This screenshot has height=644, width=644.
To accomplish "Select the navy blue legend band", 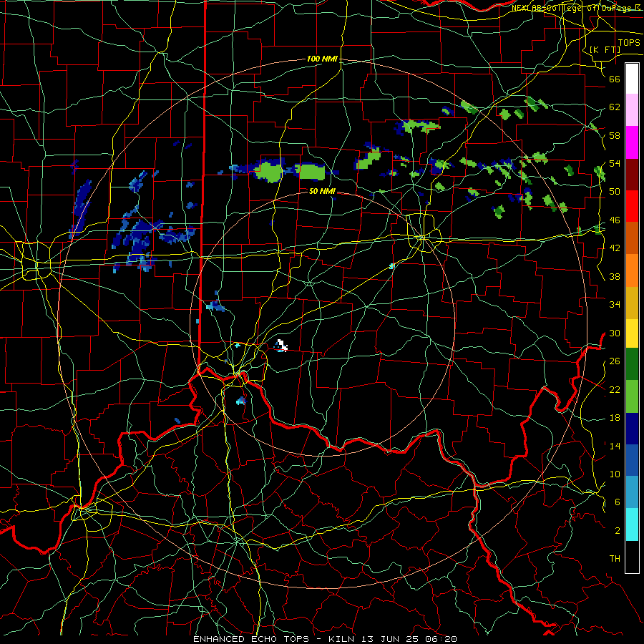I will coord(632,429).
